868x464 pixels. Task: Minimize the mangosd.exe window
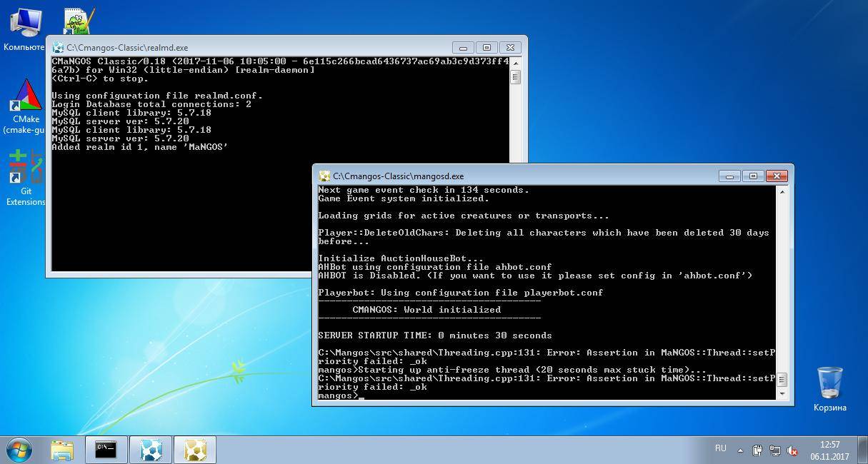click(729, 176)
